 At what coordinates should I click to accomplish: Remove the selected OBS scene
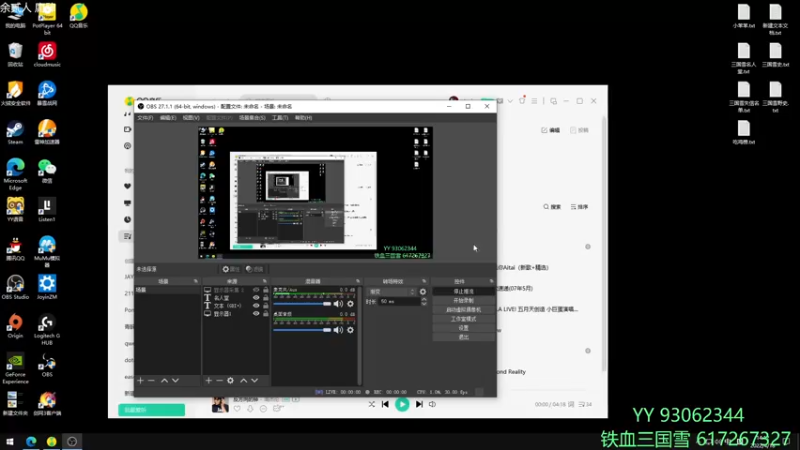151,381
